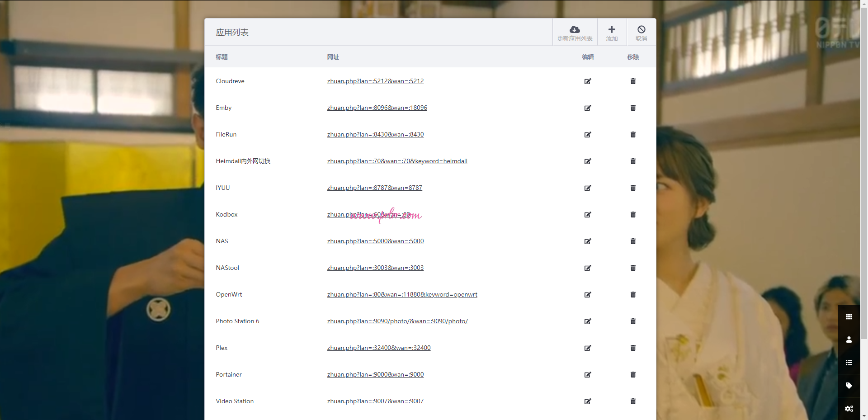Open the users icon in sidebar

click(x=849, y=340)
